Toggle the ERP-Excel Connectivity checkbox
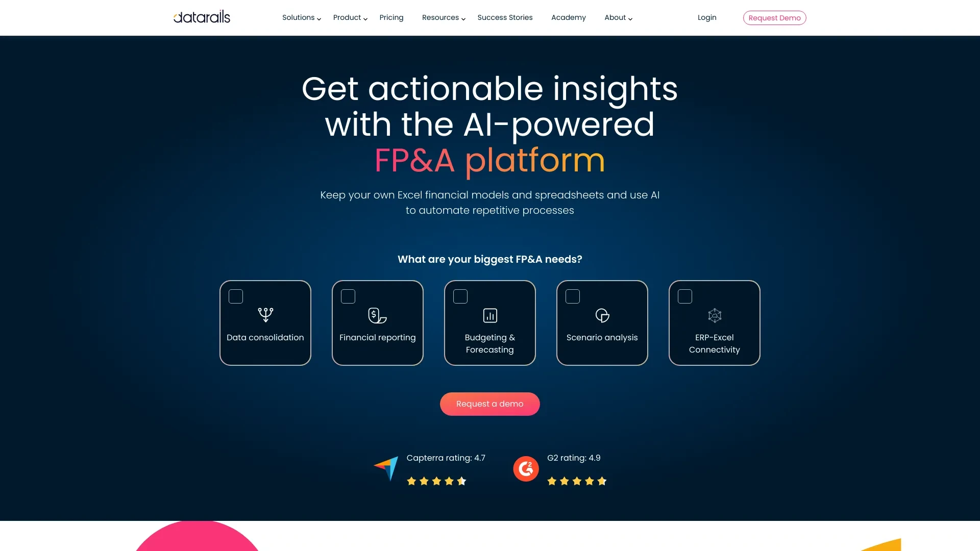Viewport: 980px width, 551px height. [x=685, y=296]
